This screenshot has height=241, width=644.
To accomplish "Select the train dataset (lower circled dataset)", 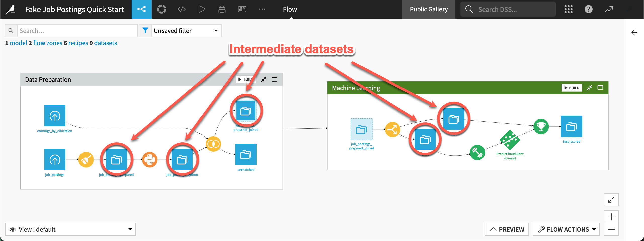I will [425, 139].
